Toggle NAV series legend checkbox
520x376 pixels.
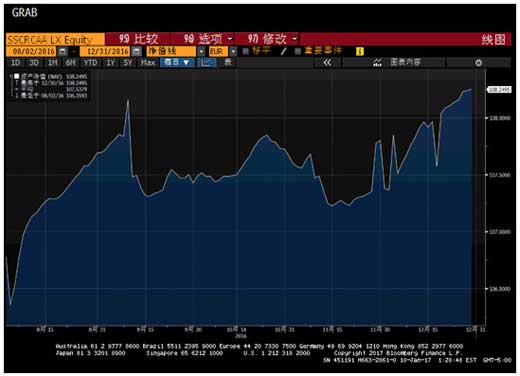coord(16,76)
